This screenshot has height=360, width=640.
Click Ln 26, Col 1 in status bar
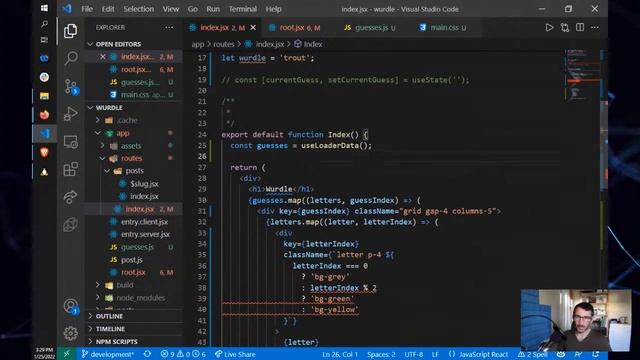click(340, 354)
